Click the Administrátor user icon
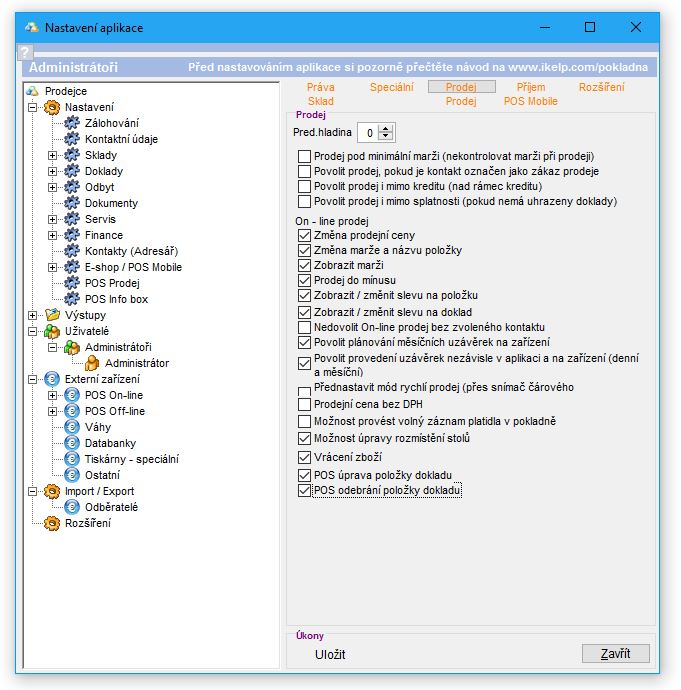 pyautogui.click(x=92, y=363)
